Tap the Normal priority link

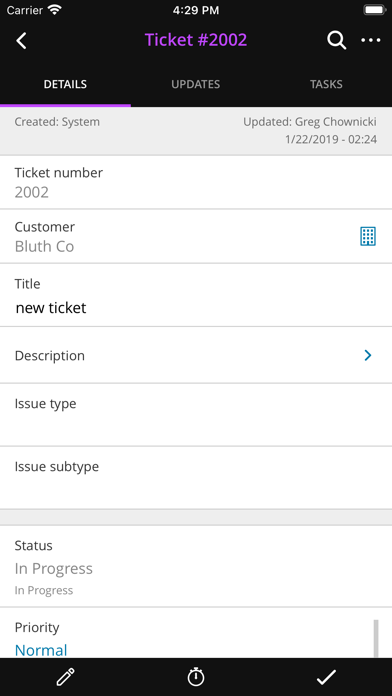click(x=41, y=650)
